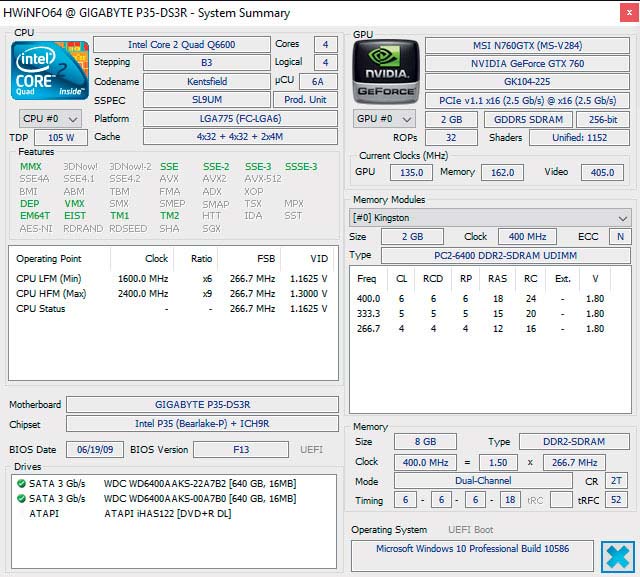Click the ECC value N
Image resolution: width=640 pixels, height=577 pixels.
[x=620, y=237]
